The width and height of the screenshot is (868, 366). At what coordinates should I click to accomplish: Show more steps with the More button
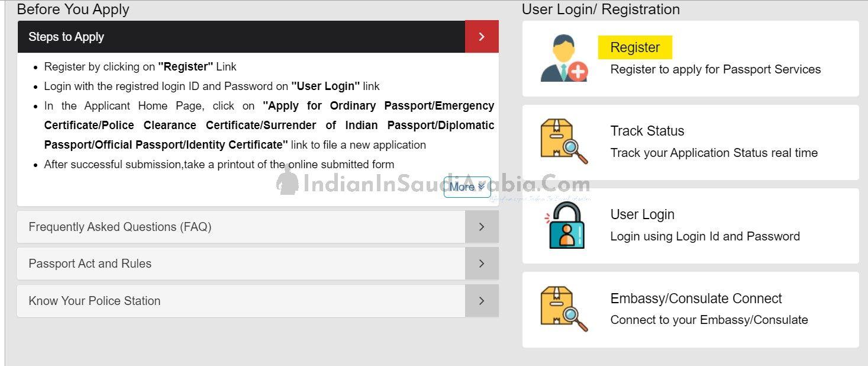pyautogui.click(x=467, y=187)
